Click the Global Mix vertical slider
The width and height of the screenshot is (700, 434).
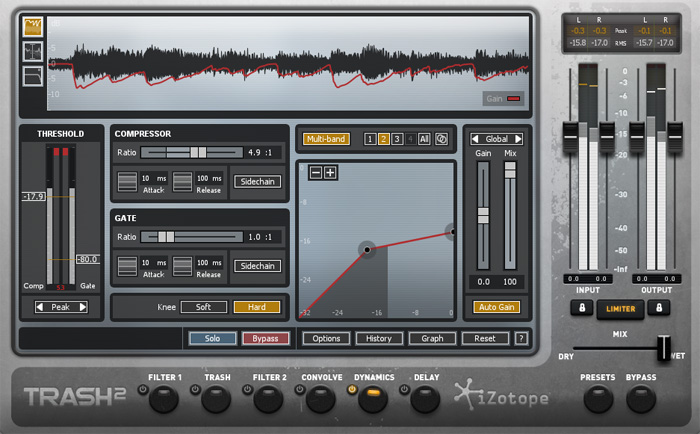[510, 215]
